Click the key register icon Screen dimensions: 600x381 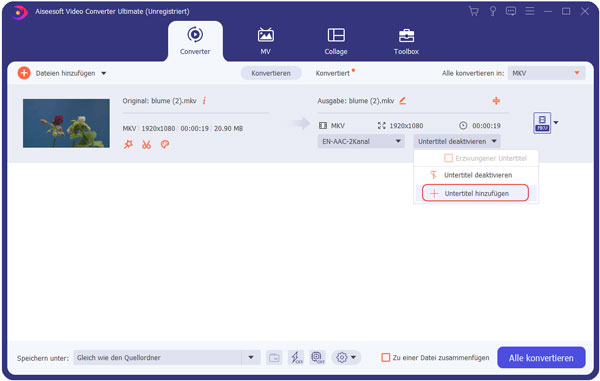(493, 11)
